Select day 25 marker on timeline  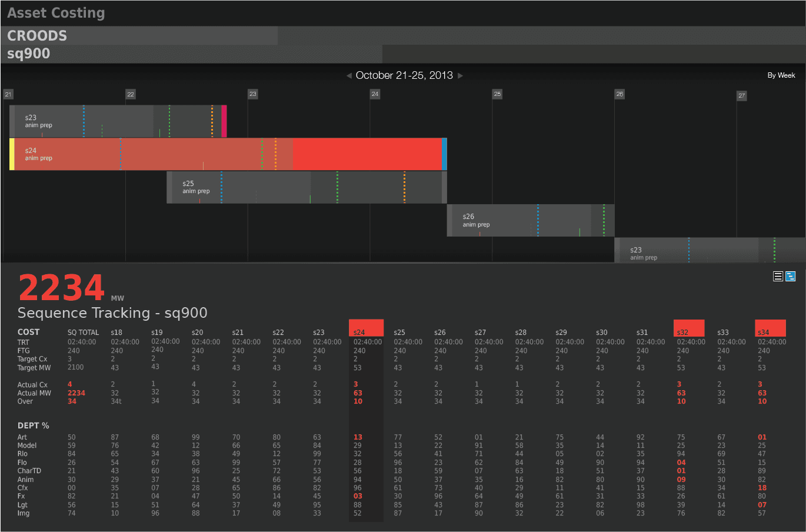coord(497,94)
